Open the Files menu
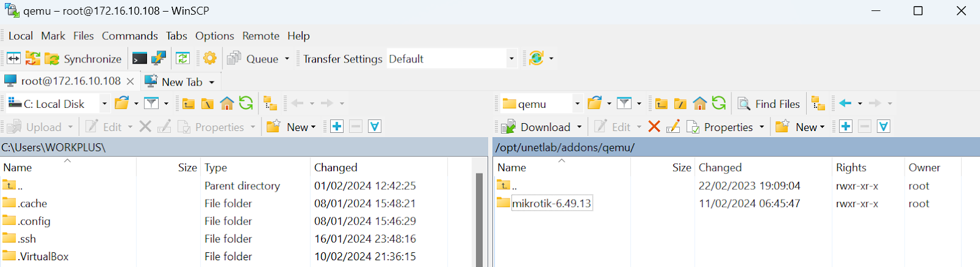Image resolution: width=980 pixels, height=267 pixels. pyautogui.click(x=83, y=36)
